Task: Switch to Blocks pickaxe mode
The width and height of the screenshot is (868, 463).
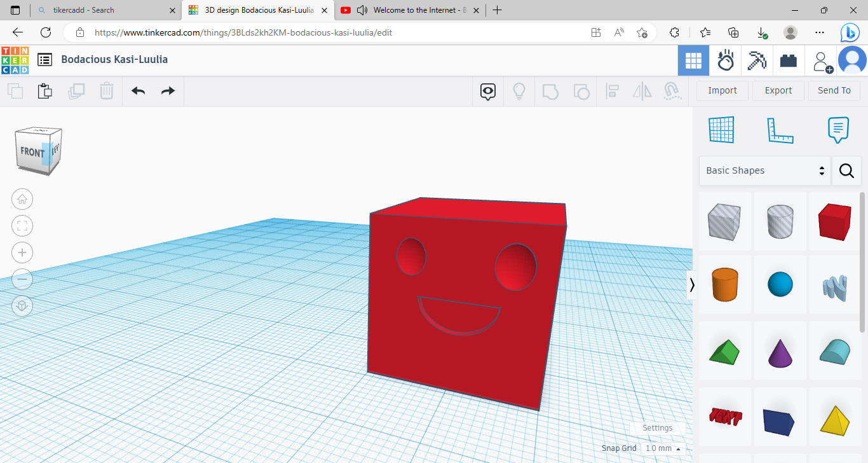Action: click(x=757, y=60)
